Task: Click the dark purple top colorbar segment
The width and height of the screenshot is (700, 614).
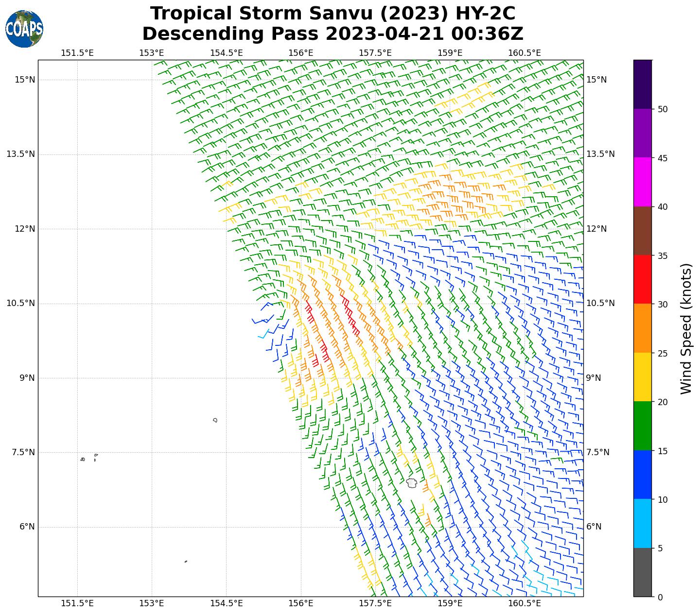Action: point(643,84)
